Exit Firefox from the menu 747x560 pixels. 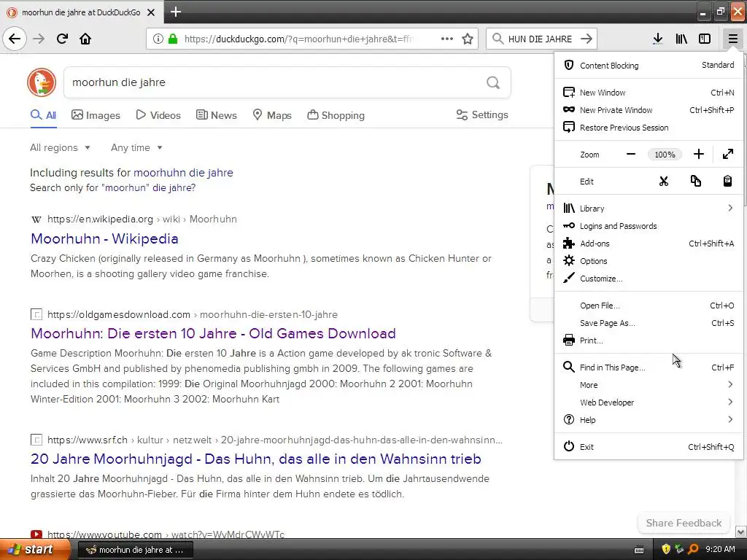click(x=649, y=447)
